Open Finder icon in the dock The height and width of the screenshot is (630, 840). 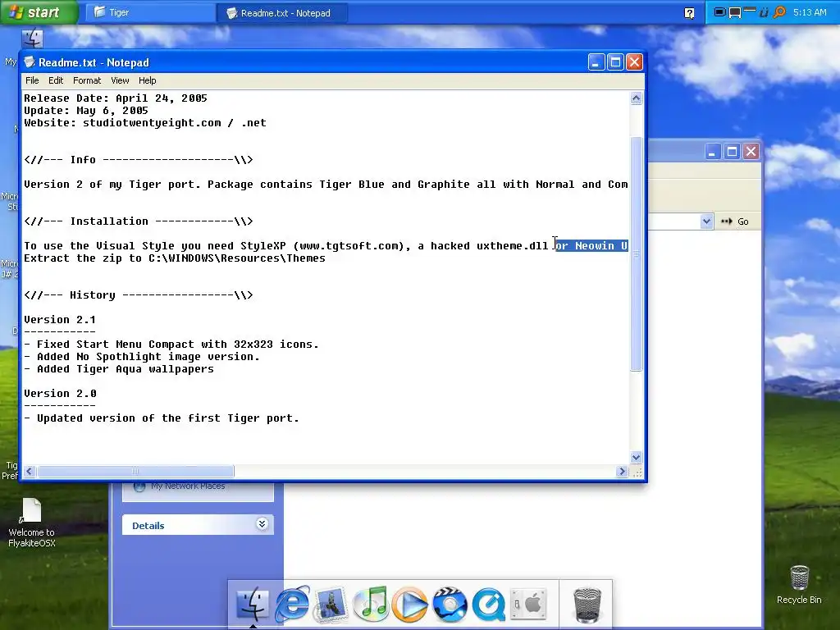(252, 605)
